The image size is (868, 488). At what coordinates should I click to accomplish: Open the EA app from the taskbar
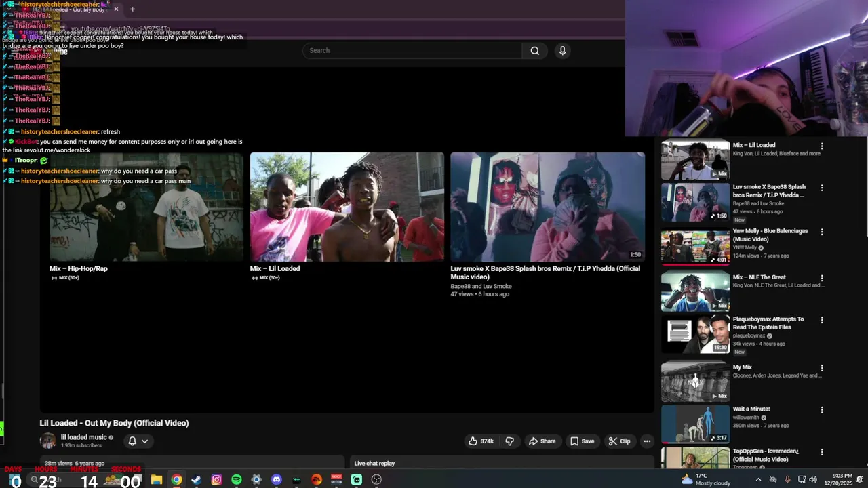[317, 480]
